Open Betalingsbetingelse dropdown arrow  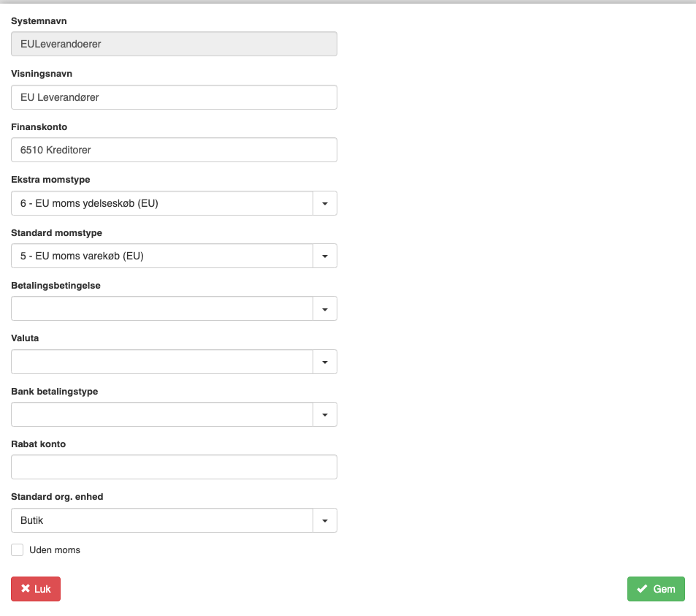[x=325, y=308]
